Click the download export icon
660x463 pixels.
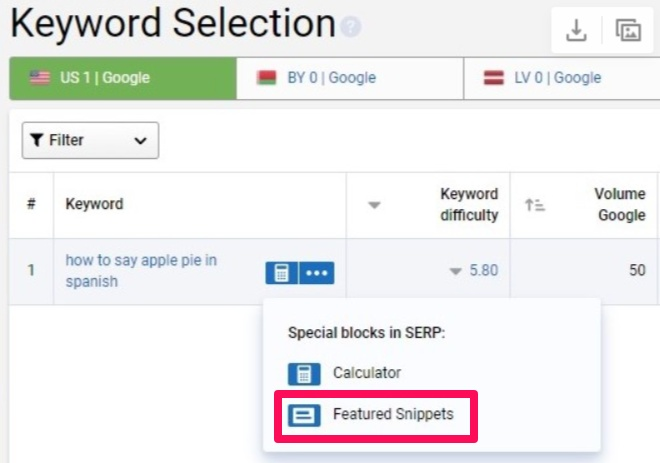pyautogui.click(x=576, y=31)
